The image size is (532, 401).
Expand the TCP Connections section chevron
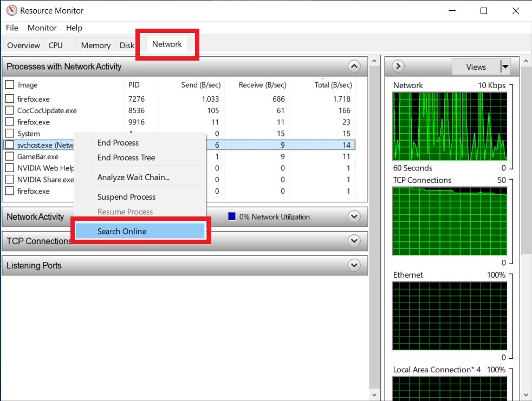pos(354,241)
